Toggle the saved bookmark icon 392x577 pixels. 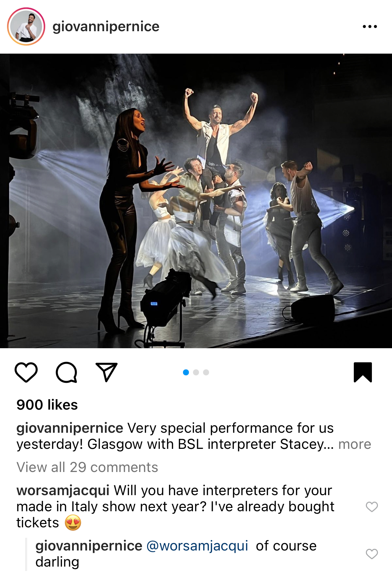click(363, 372)
